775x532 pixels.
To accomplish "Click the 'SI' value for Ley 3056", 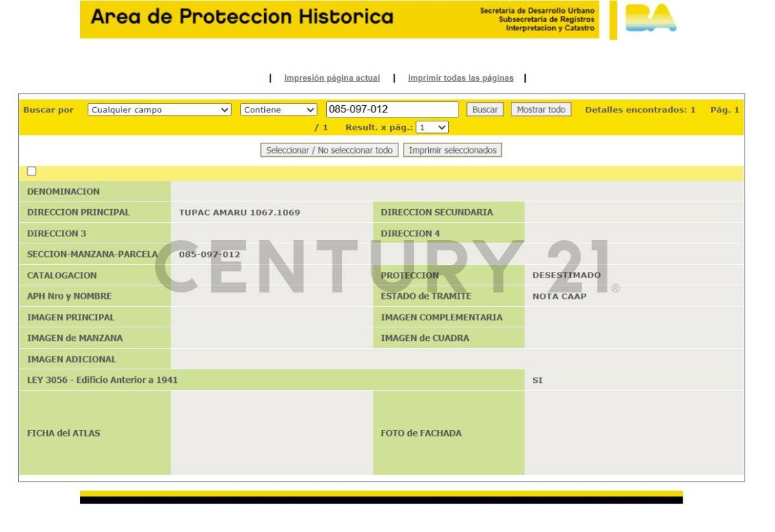I will coord(537,380).
